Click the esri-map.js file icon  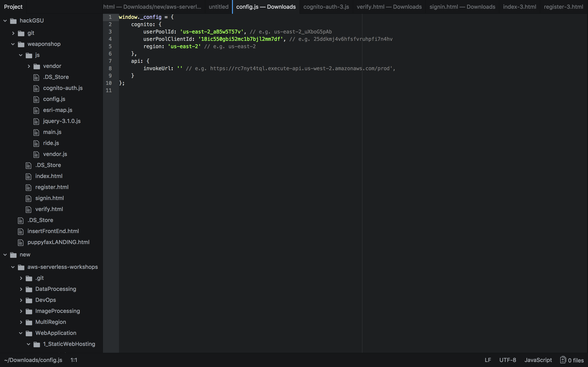pyautogui.click(x=36, y=110)
